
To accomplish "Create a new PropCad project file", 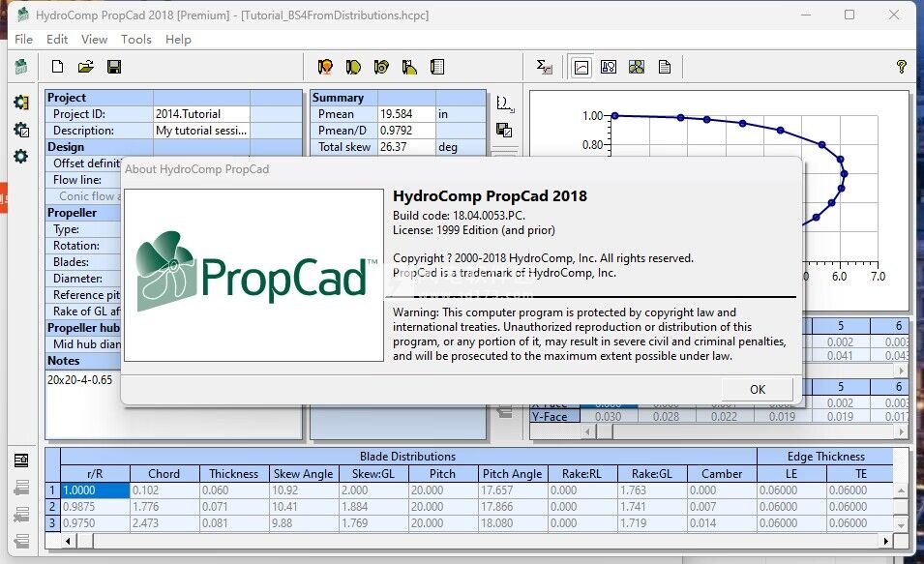I will [57, 67].
